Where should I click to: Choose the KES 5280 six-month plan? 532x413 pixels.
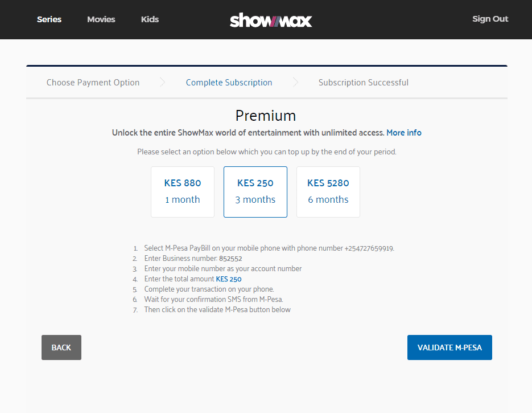click(328, 192)
